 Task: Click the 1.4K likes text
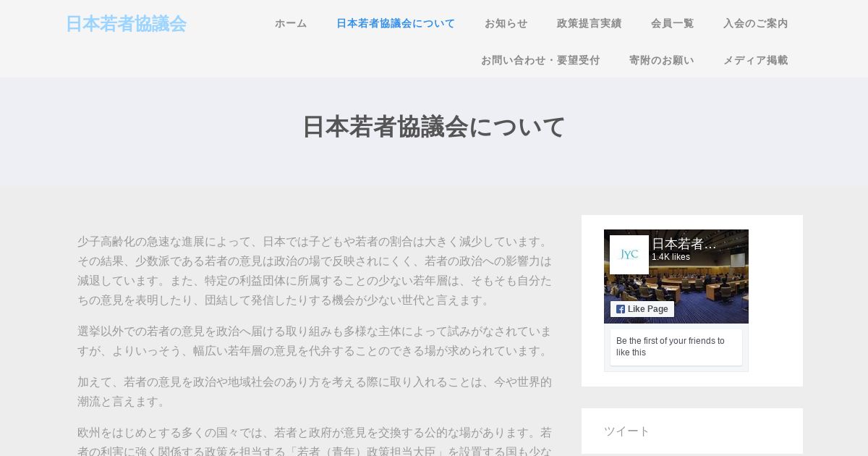[671, 257]
